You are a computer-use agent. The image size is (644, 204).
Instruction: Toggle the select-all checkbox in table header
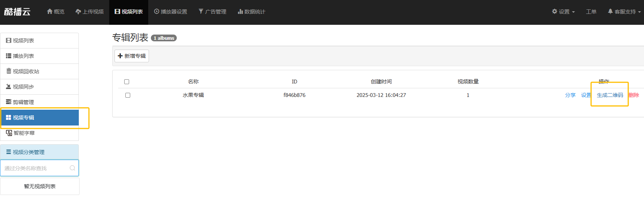(126, 82)
